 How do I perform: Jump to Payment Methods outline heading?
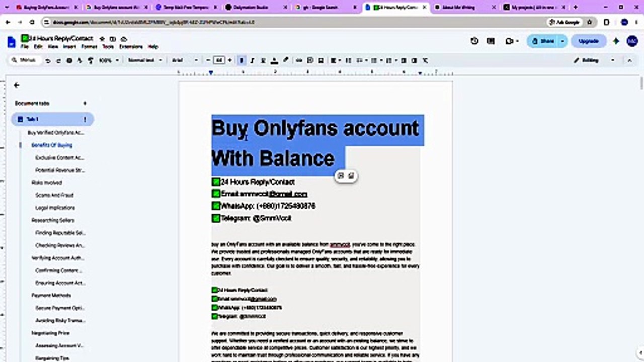point(51,296)
